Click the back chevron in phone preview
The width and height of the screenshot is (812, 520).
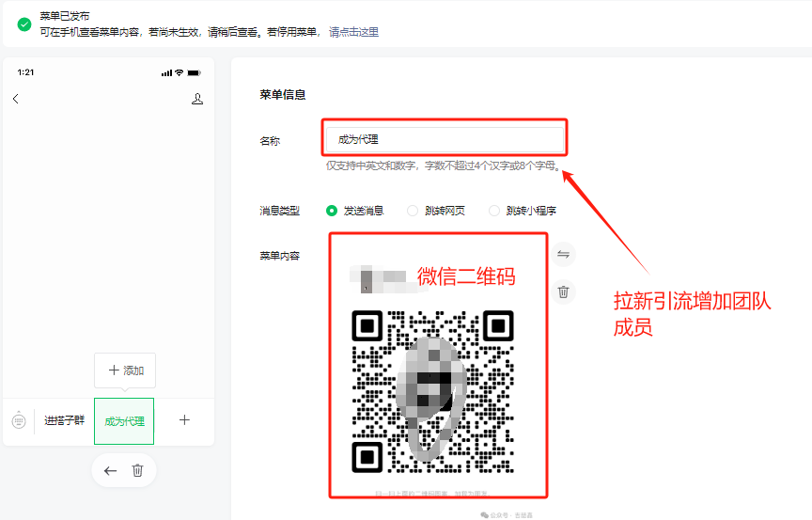coord(16,99)
